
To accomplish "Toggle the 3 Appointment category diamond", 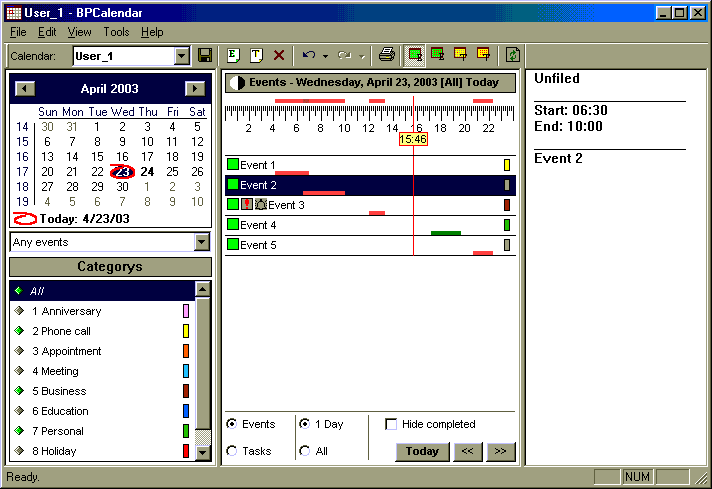I will (x=19, y=351).
